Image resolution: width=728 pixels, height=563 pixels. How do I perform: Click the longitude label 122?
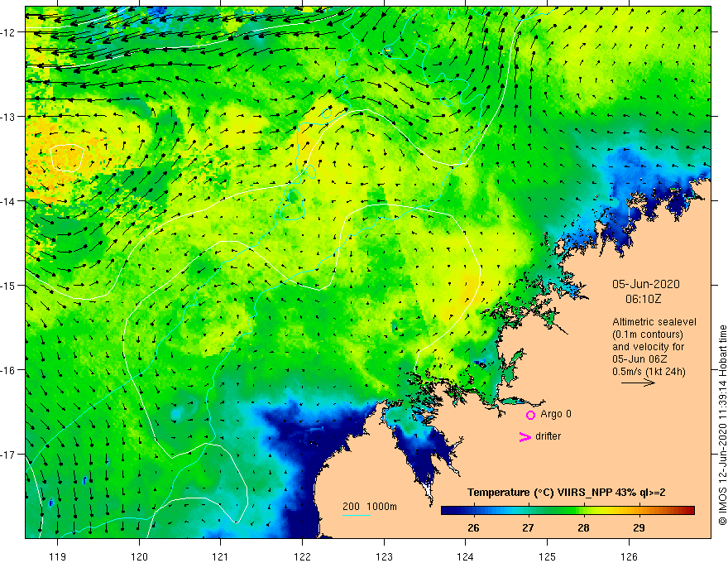(302, 556)
